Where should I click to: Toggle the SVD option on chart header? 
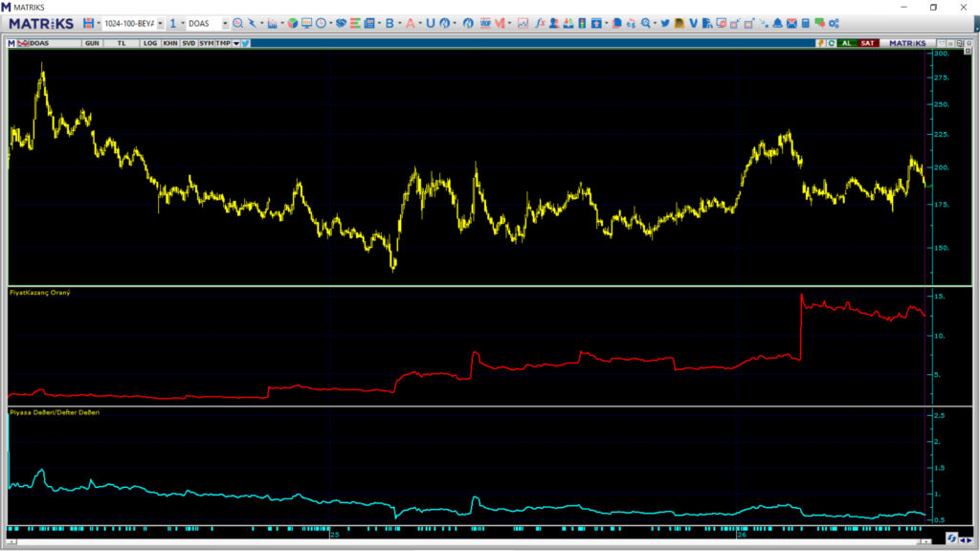click(189, 43)
